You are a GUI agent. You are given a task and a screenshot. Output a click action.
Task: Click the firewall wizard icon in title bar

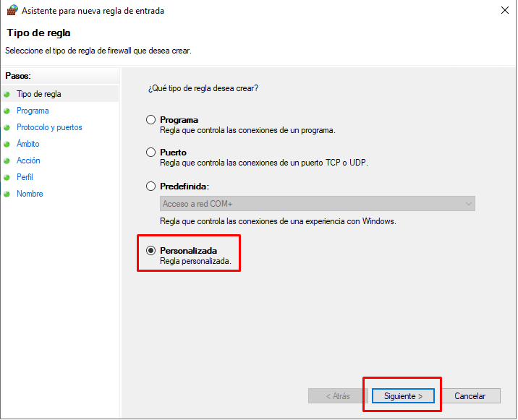(x=12, y=10)
